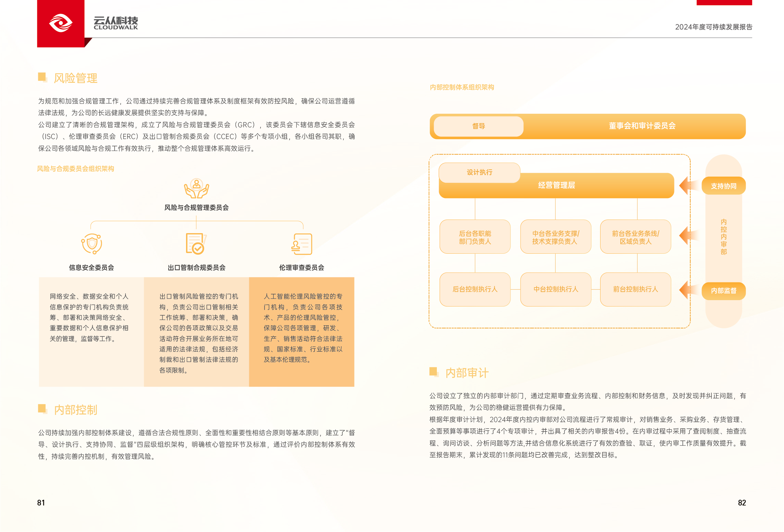The width and height of the screenshot is (784, 532).
Task: Click the 内部监督 orange button
Action: (723, 291)
